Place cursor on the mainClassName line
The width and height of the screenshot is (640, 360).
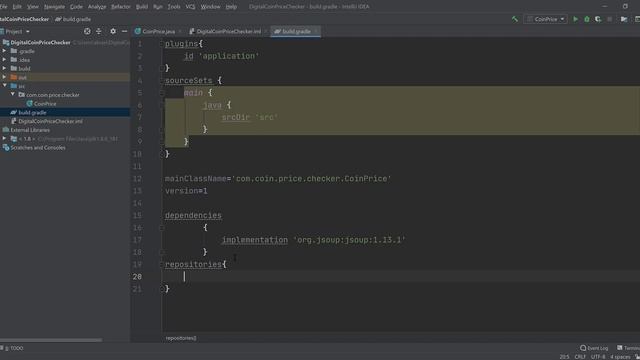278,179
